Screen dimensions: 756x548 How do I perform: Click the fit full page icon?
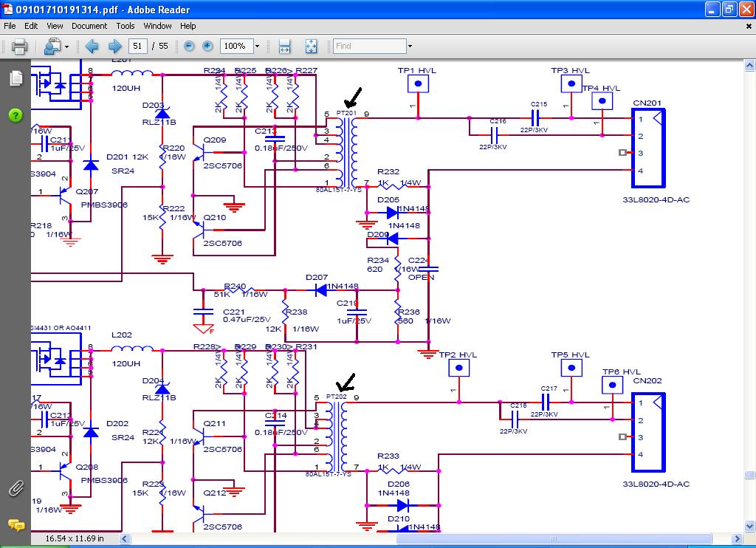pos(311,47)
